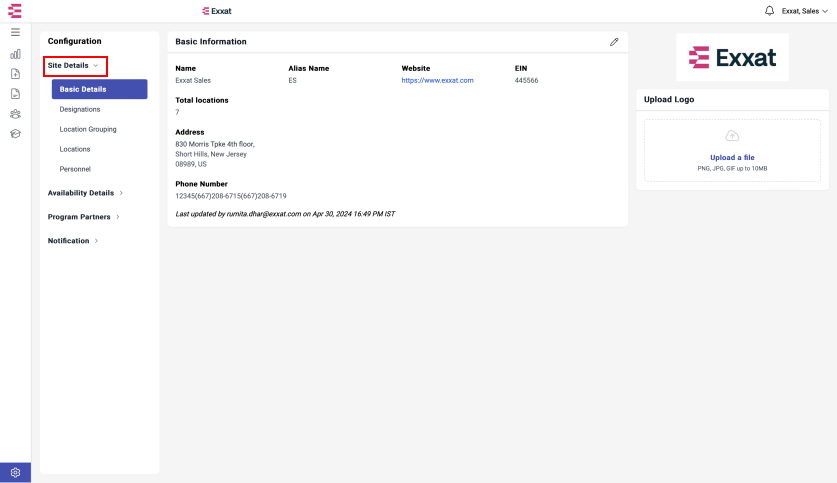The width and height of the screenshot is (837, 483).
Task: Collapse the Site Details section
Action: [x=73, y=66]
